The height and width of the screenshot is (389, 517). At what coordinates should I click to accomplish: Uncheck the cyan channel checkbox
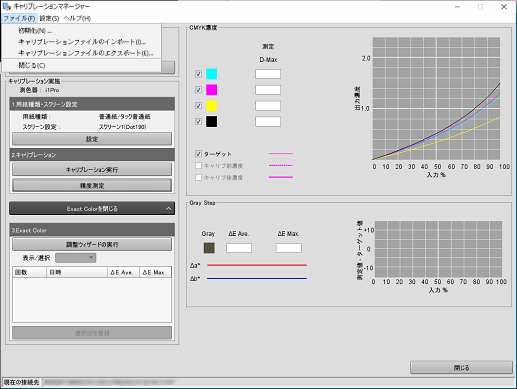(198, 74)
